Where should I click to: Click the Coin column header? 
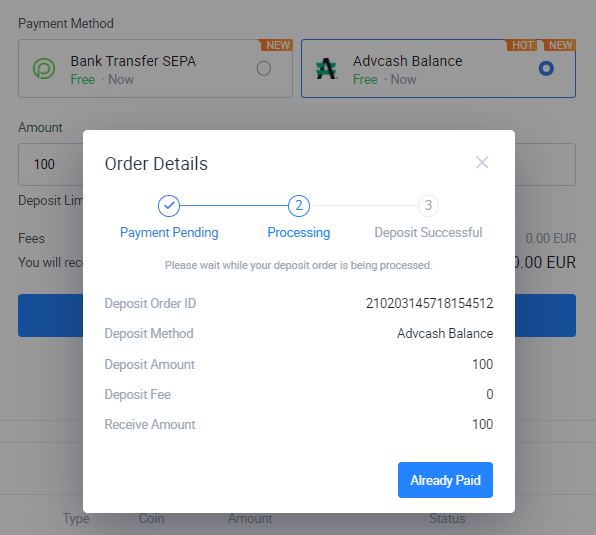(x=152, y=519)
